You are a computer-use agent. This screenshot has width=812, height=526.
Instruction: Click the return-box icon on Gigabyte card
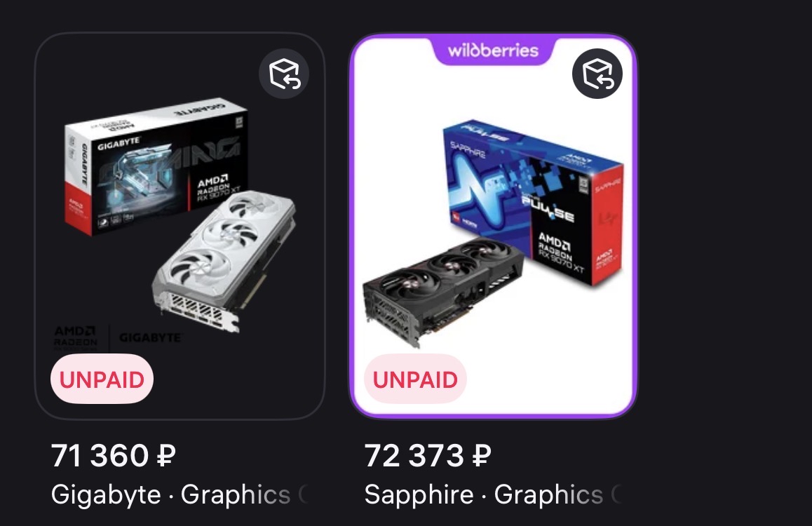point(284,74)
